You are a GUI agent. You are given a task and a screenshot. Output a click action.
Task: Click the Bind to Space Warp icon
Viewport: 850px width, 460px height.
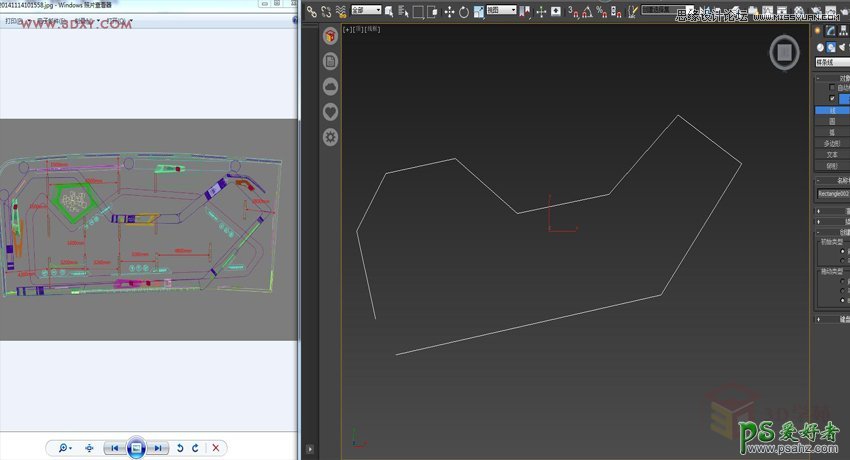point(340,11)
